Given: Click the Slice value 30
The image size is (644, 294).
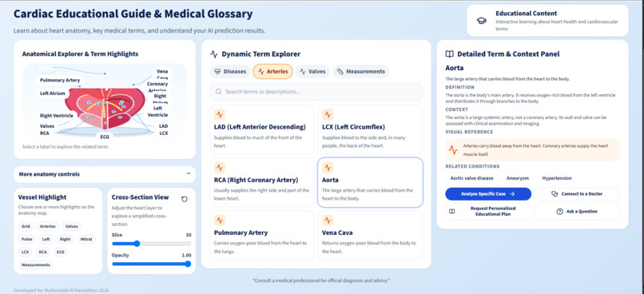Looking at the screenshot, I should [x=189, y=235].
